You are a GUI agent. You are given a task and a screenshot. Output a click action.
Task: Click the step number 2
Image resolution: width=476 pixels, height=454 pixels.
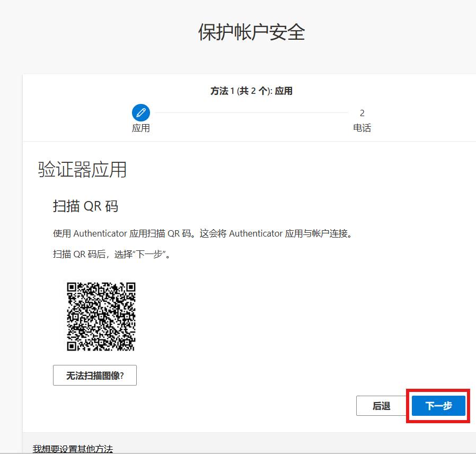[x=362, y=113]
